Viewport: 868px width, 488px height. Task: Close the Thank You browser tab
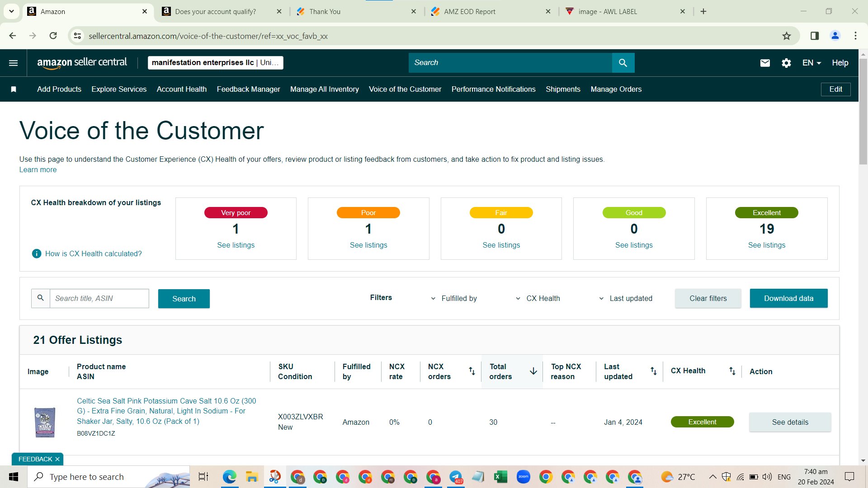[414, 12]
